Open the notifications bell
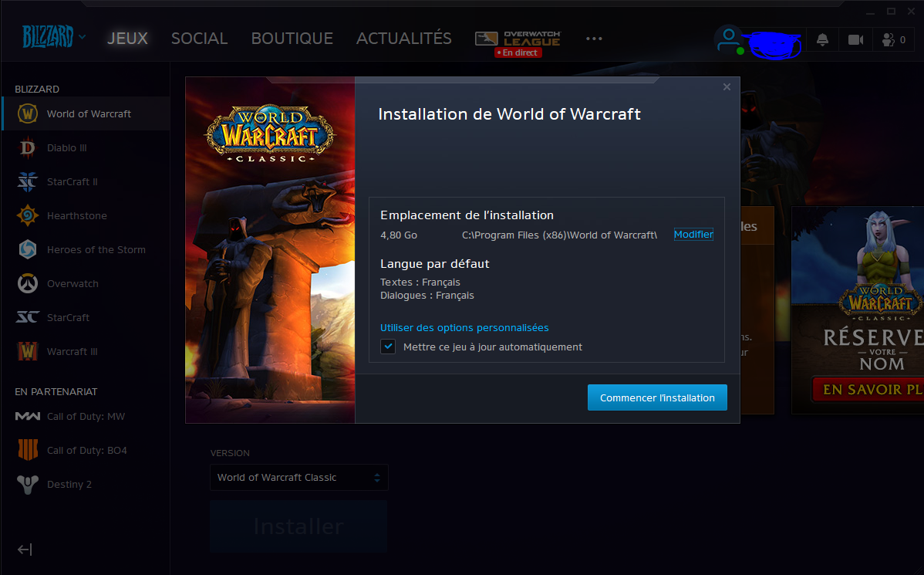The width and height of the screenshot is (924, 575). click(x=822, y=39)
